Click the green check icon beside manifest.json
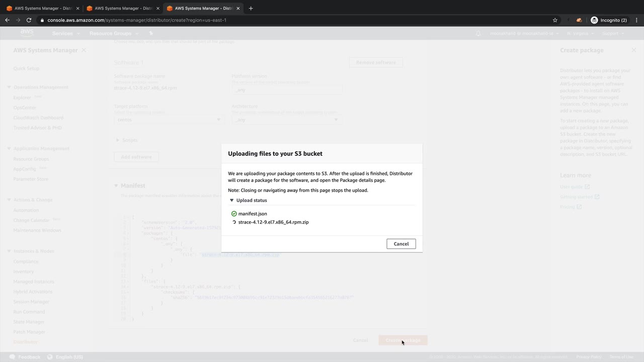The height and width of the screenshot is (362, 644). tap(234, 214)
